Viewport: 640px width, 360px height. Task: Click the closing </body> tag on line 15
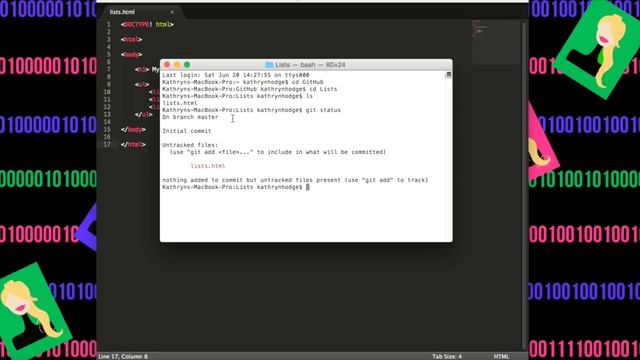click(133, 129)
